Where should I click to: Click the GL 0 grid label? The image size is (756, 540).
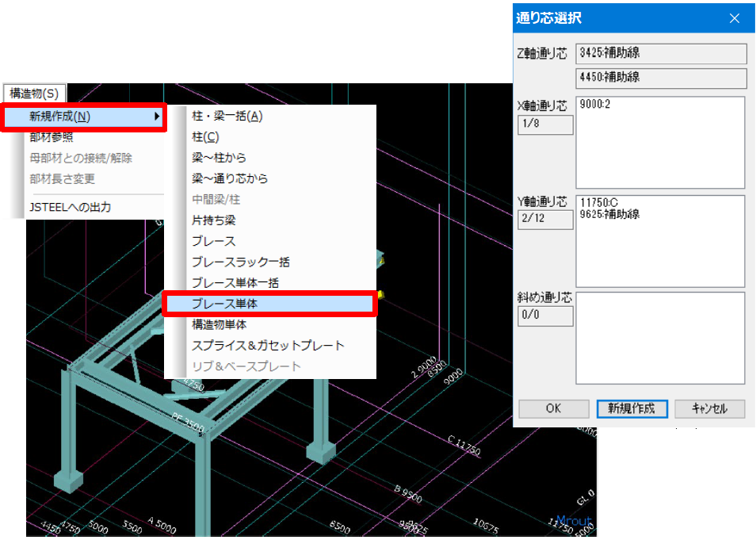(x=586, y=497)
